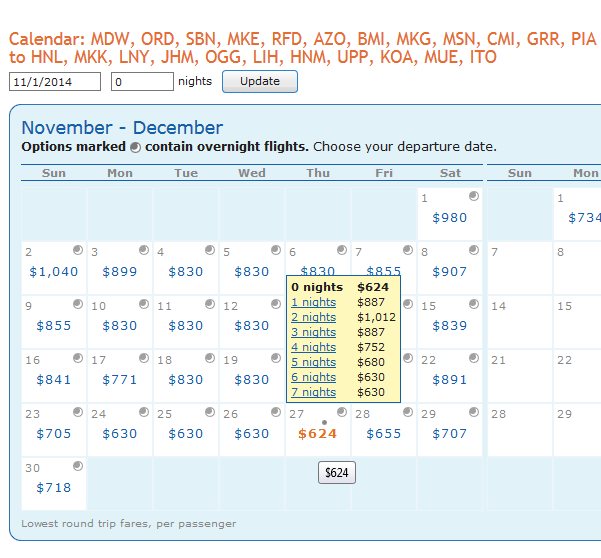Pick the $1,040 fare on November 2

[54, 271]
